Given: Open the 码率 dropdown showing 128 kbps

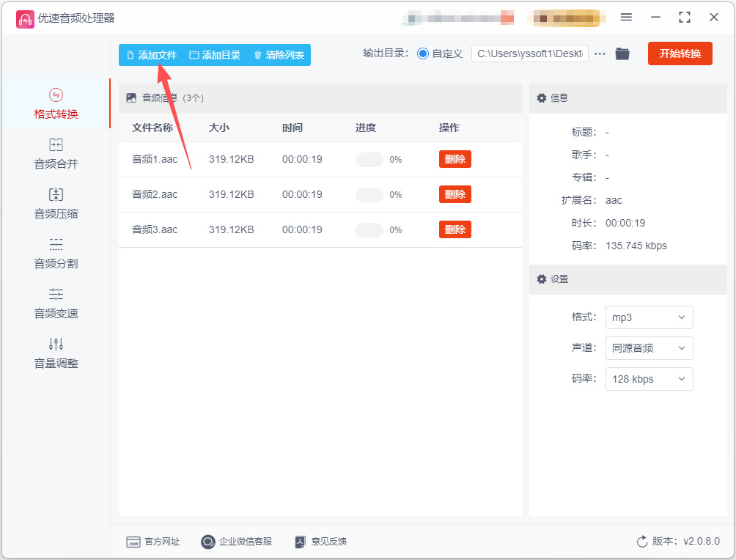Looking at the screenshot, I should pos(649,379).
